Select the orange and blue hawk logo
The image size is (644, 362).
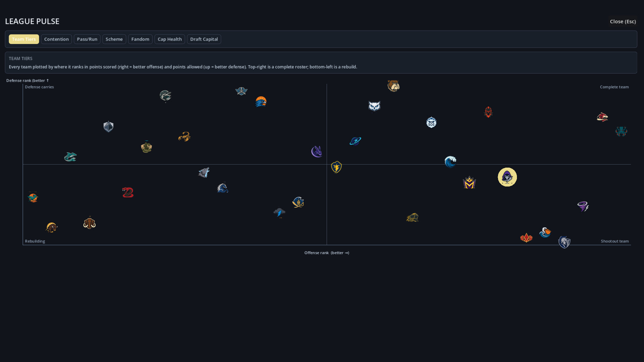pos(261,102)
